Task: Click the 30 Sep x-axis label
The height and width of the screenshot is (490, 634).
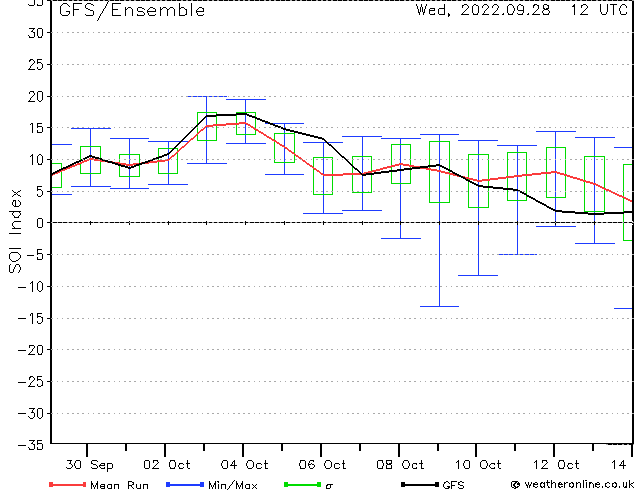Action: [89, 465]
